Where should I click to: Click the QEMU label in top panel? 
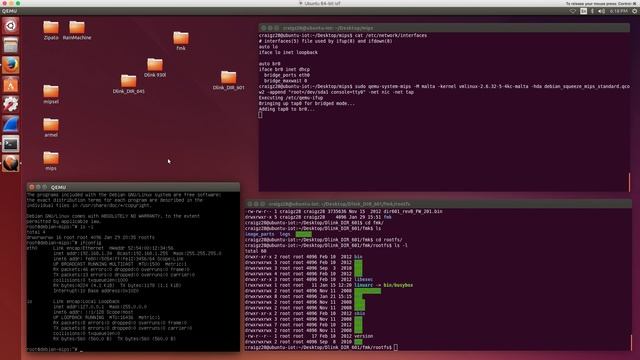click(x=9, y=11)
